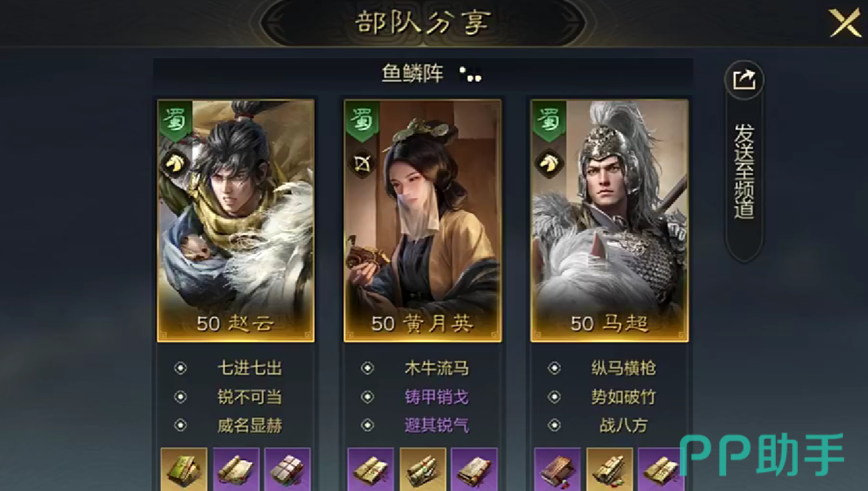
Task: Click the middle gold scroll under 黄月英
Action: click(x=423, y=470)
